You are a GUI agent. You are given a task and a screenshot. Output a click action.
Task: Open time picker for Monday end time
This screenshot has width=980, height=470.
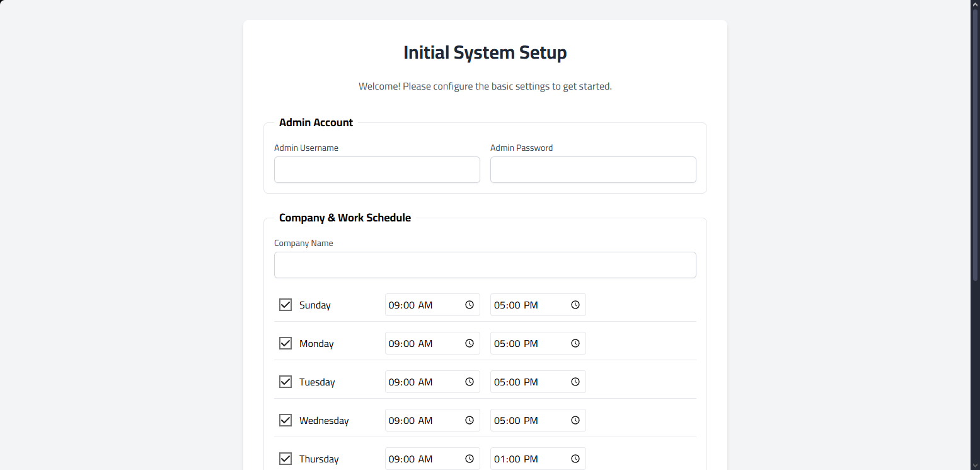575,343
